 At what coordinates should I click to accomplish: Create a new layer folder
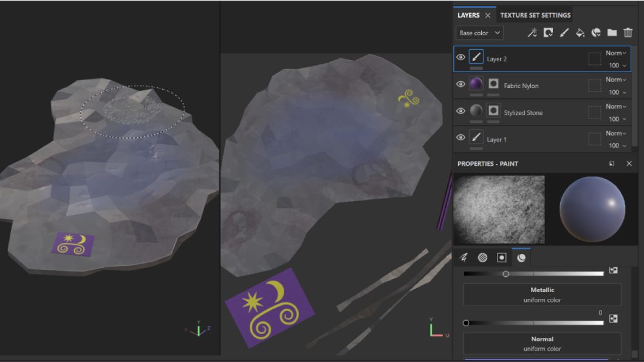[x=612, y=32]
